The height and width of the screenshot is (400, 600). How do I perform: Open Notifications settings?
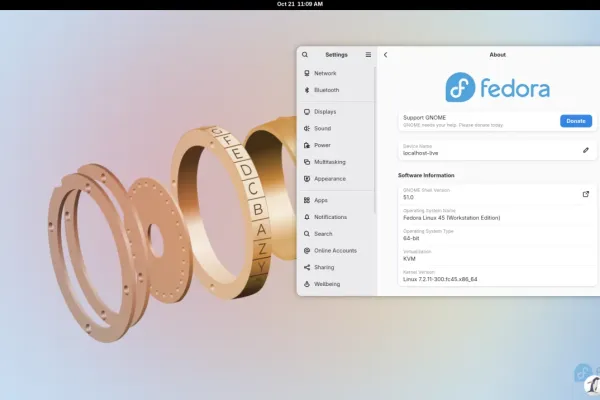coord(336,217)
